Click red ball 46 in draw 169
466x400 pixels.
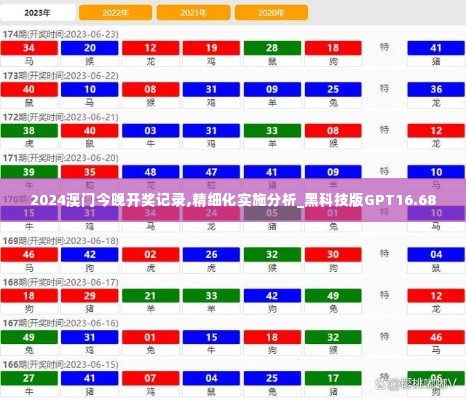coord(29,255)
